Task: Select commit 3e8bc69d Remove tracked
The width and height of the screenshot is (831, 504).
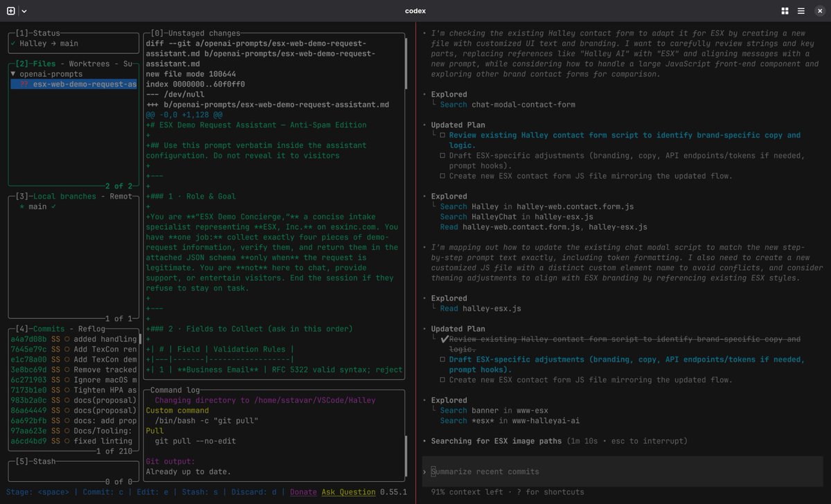Action: 74,370
